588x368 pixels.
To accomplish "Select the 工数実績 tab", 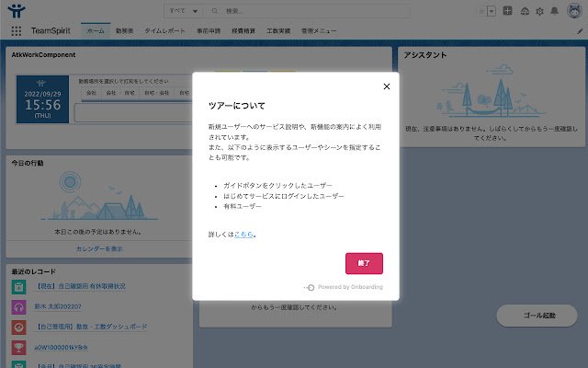I will [278, 30].
